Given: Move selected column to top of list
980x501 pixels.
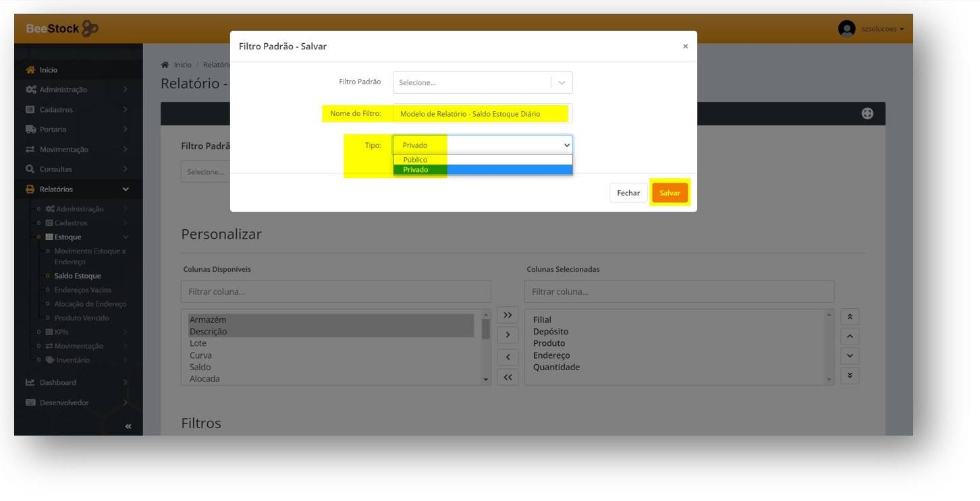Looking at the screenshot, I should tap(850, 317).
